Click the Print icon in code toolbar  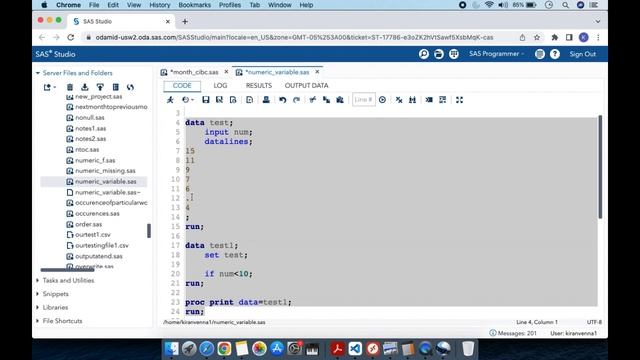266,100
